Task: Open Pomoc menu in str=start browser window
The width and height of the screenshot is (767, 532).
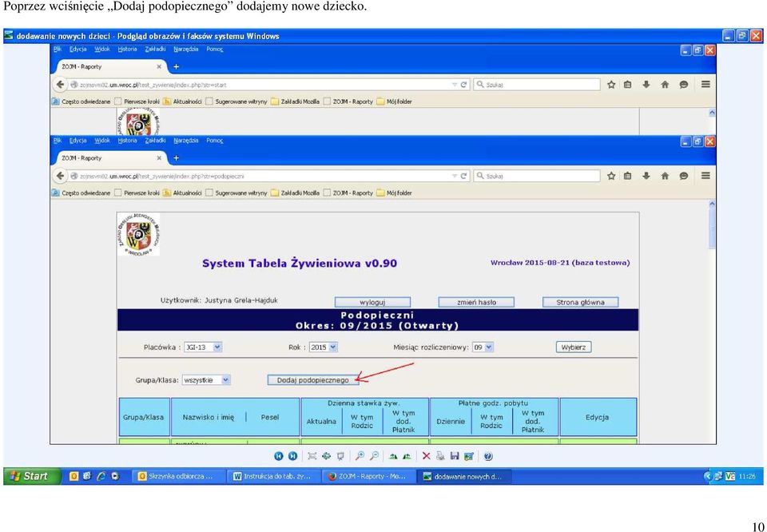Action: [215, 49]
